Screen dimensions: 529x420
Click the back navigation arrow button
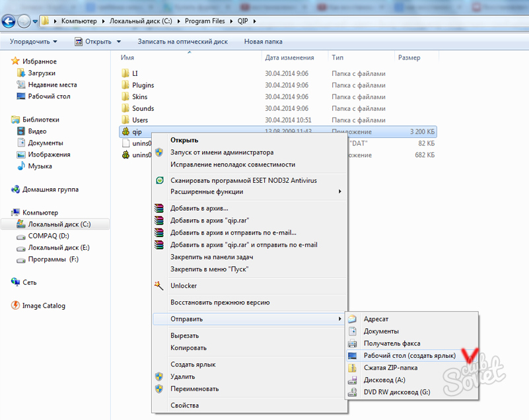click(x=10, y=21)
